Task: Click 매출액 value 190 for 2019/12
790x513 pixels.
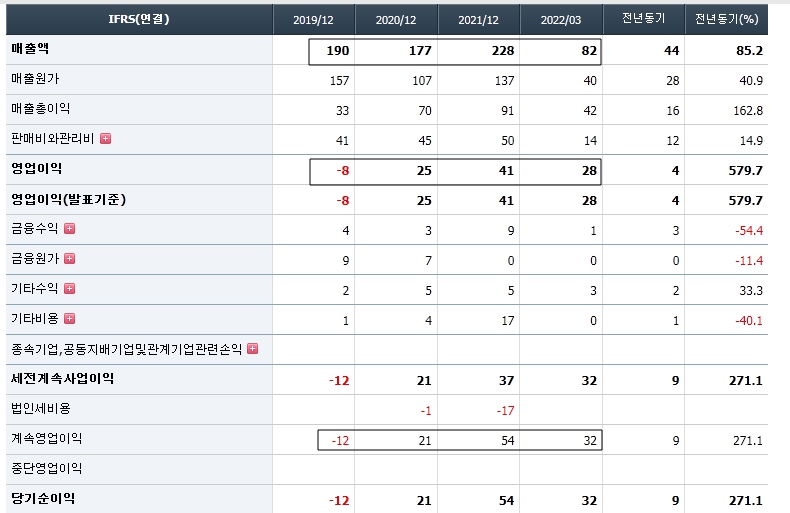Action: tap(338, 51)
